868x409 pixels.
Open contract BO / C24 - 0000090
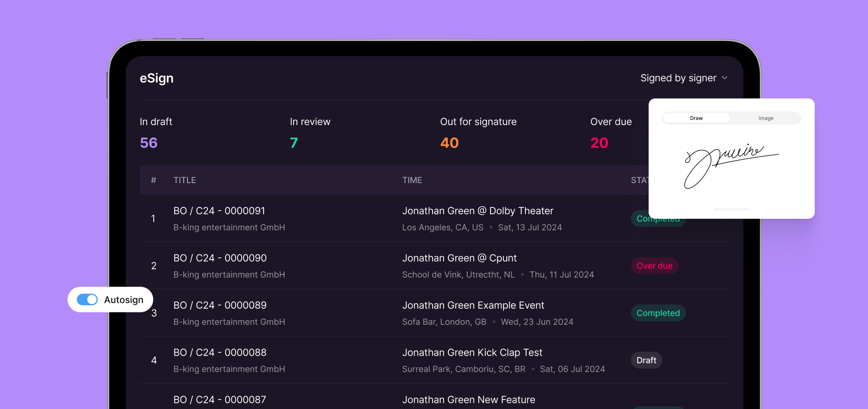220,258
